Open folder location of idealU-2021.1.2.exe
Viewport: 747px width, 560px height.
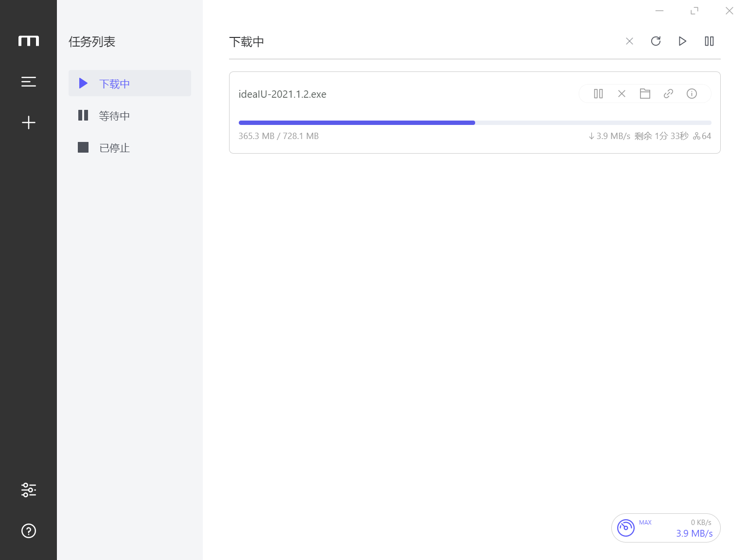tap(645, 93)
